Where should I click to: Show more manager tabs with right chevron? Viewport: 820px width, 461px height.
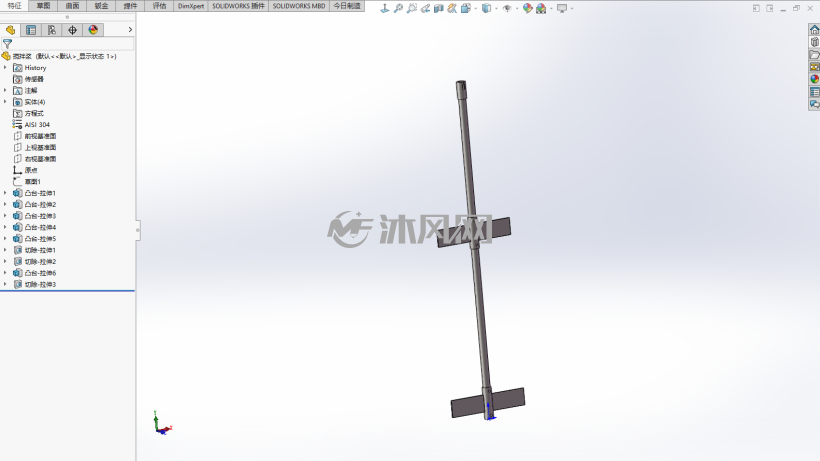pyautogui.click(x=130, y=30)
